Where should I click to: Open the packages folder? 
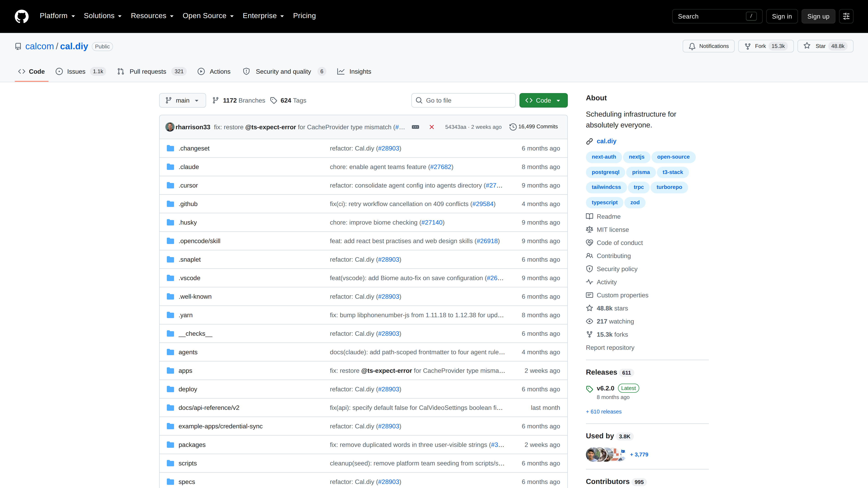192,445
